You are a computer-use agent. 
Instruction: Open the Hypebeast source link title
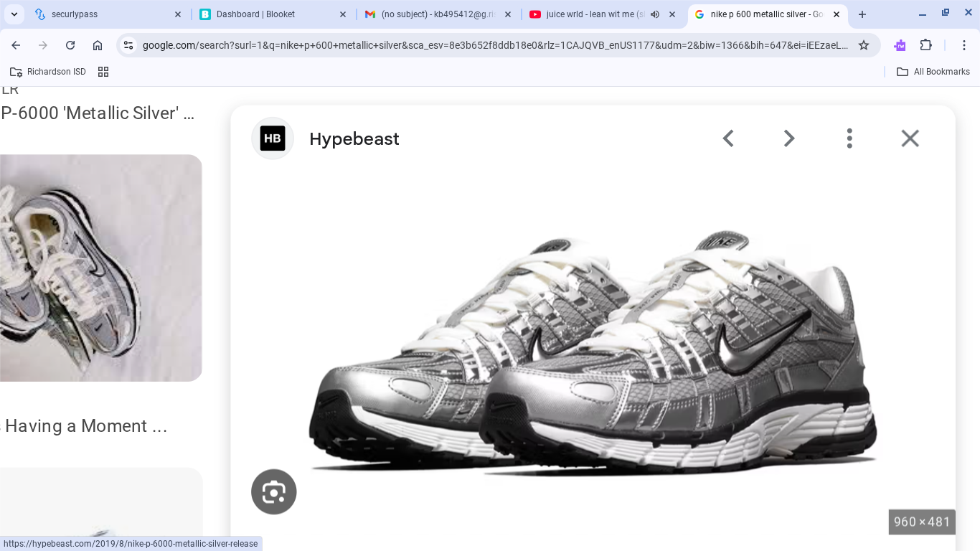(354, 138)
